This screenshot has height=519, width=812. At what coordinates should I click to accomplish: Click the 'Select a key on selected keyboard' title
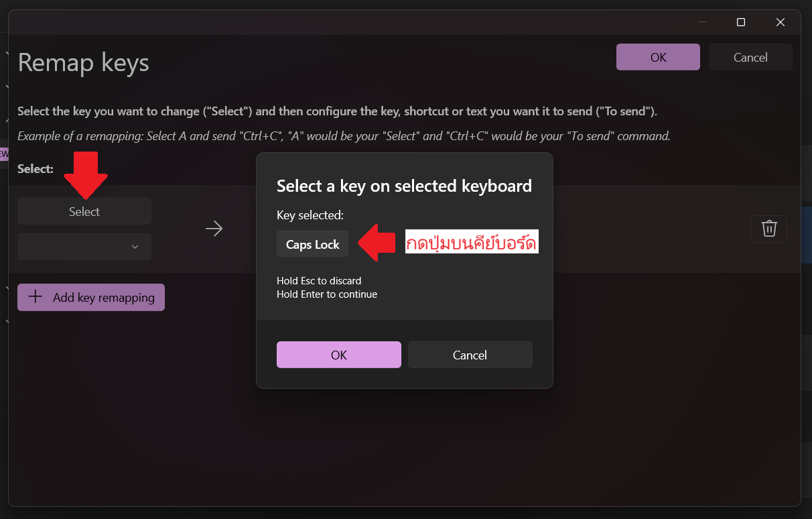point(404,186)
